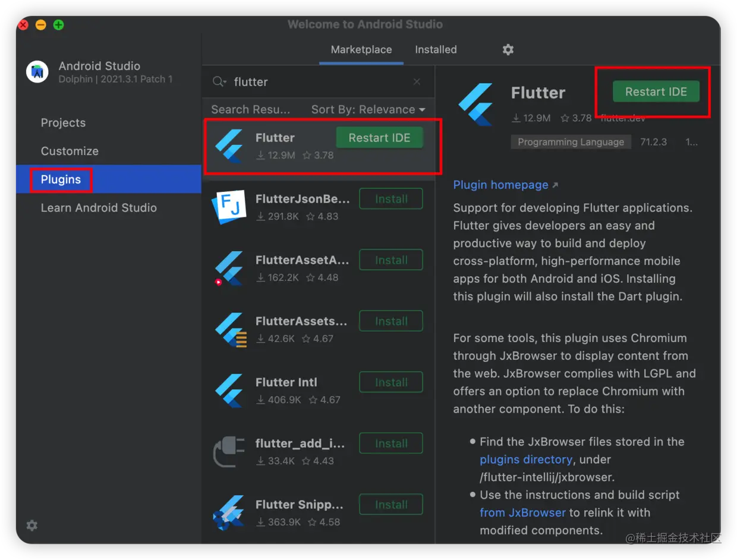Open the Projects section
737x560 pixels.
(x=63, y=123)
